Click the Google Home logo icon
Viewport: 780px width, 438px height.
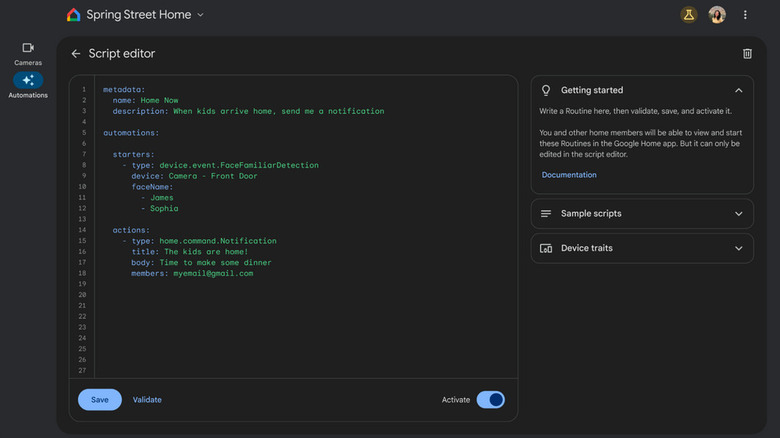(74, 15)
